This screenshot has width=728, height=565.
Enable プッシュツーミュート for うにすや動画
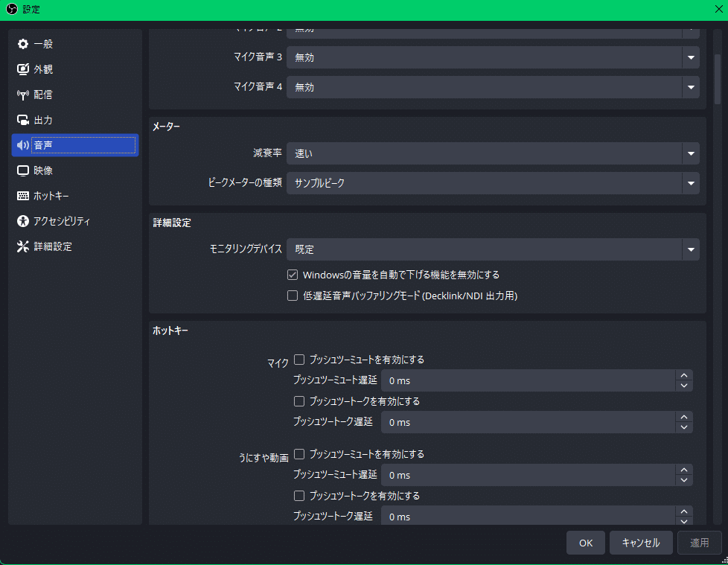click(299, 454)
